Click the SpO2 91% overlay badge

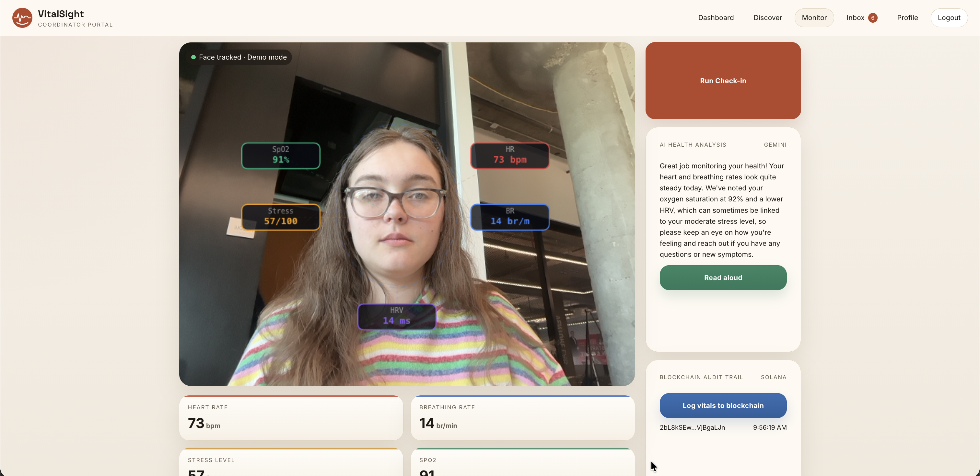pyautogui.click(x=281, y=155)
